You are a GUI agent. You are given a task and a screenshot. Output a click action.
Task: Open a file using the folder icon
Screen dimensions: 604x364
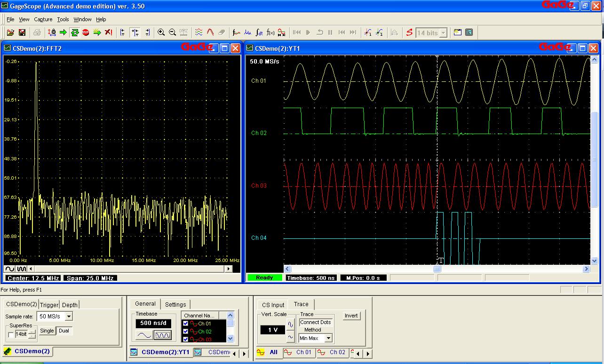pyautogui.click(x=10, y=32)
